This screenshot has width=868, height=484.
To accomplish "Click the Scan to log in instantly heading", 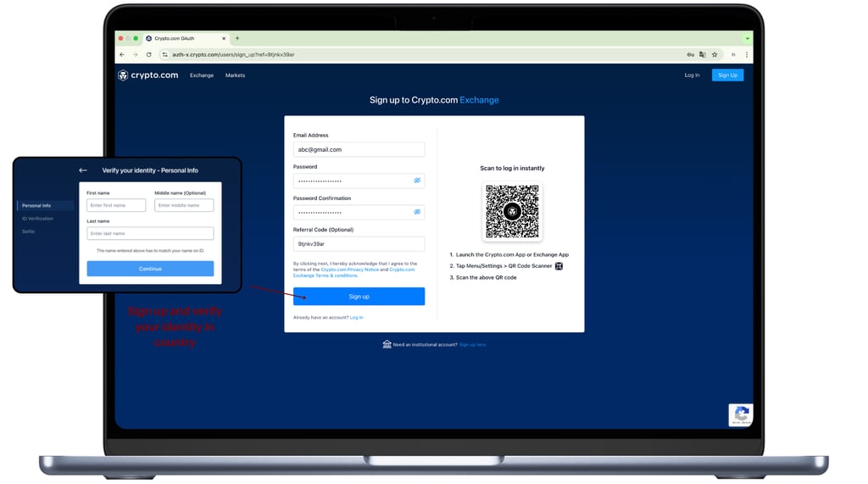I will click(x=512, y=169).
